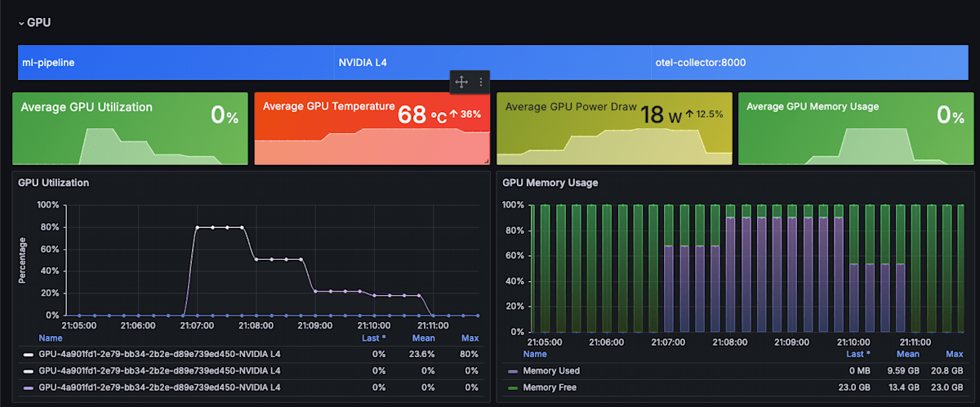Sort GPU Utilization legend by Mean
Screen dimensions: 980x407
[424, 338]
